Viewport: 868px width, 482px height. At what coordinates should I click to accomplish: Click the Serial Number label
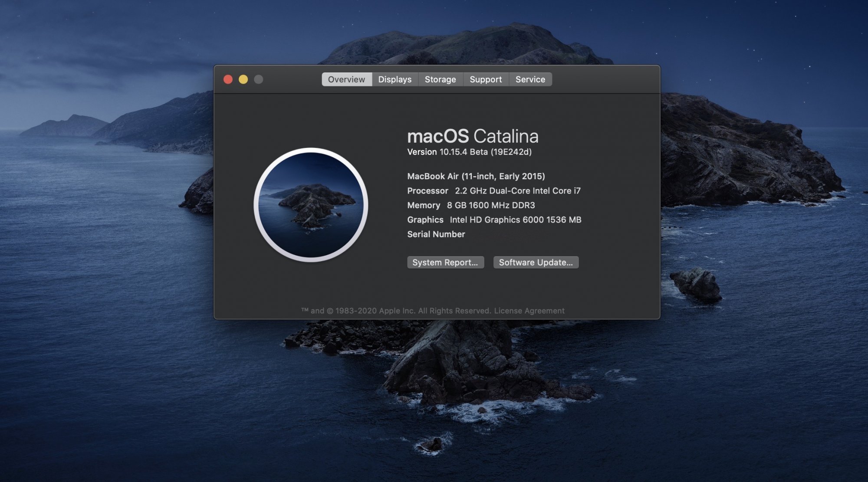[436, 234]
